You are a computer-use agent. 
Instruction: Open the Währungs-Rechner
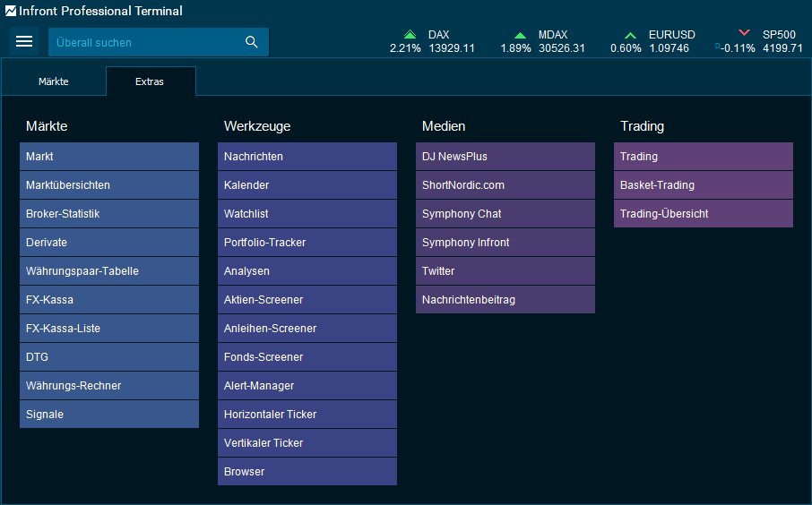pyautogui.click(x=109, y=386)
